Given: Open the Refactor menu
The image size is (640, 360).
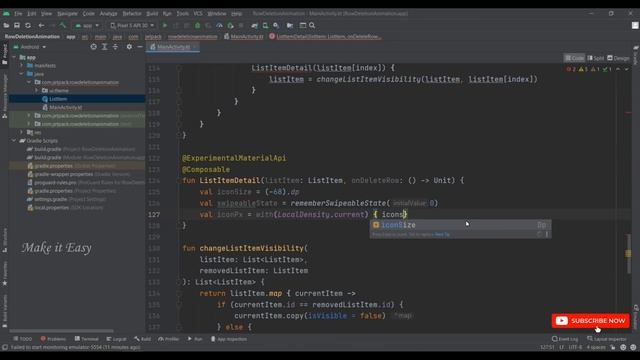Looking at the screenshot, I should [x=132, y=13].
